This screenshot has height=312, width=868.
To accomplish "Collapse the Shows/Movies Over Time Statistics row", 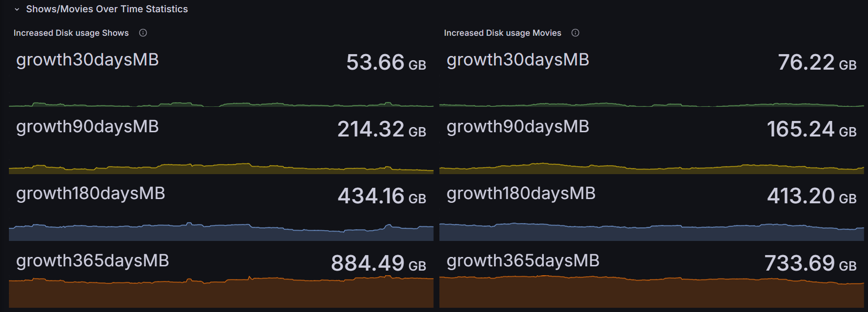I will (x=17, y=9).
